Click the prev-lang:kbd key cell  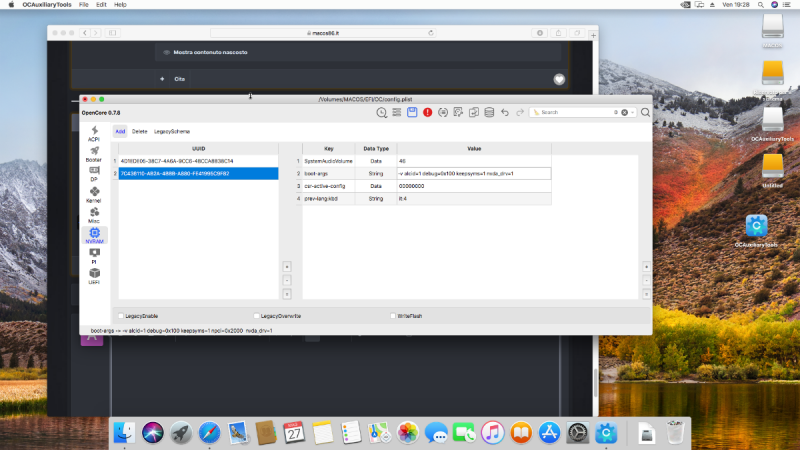click(x=329, y=198)
